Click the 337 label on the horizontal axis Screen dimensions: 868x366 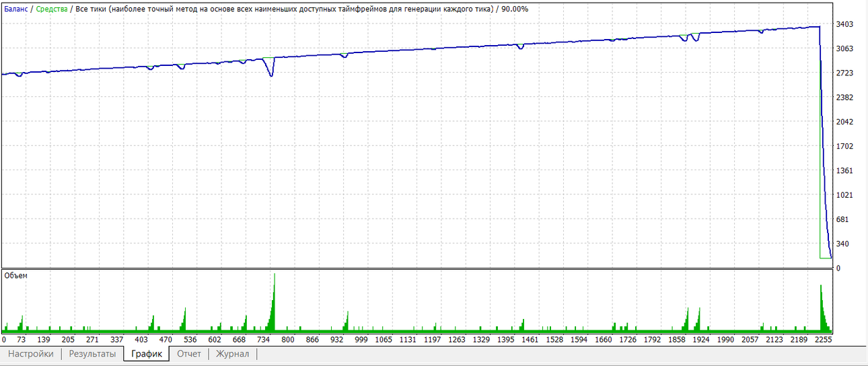click(116, 340)
